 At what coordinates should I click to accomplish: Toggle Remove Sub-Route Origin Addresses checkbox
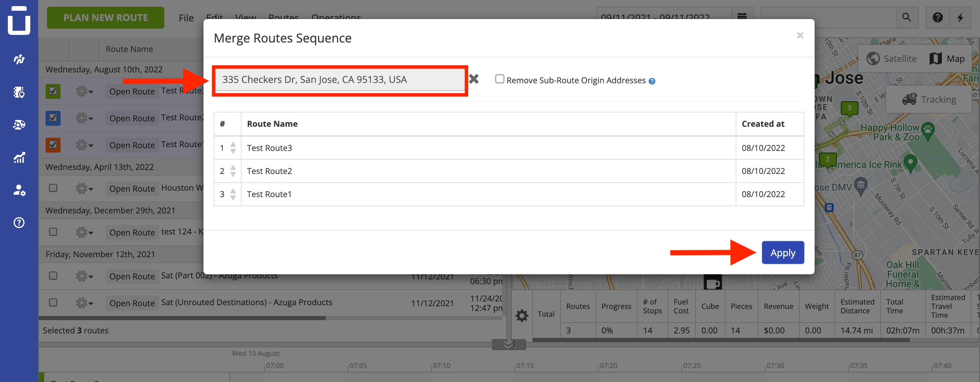tap(500, 79)
